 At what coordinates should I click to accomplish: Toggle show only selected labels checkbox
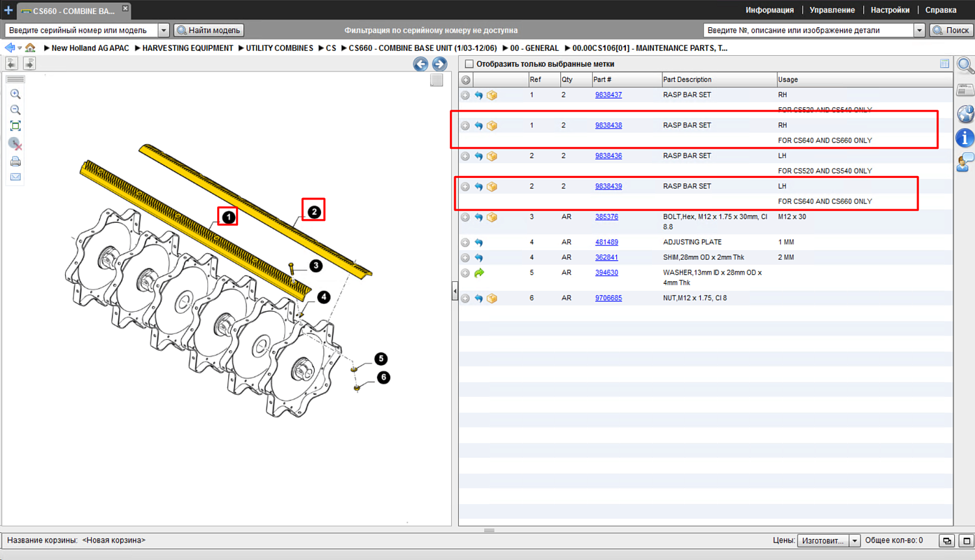point(469,64)
